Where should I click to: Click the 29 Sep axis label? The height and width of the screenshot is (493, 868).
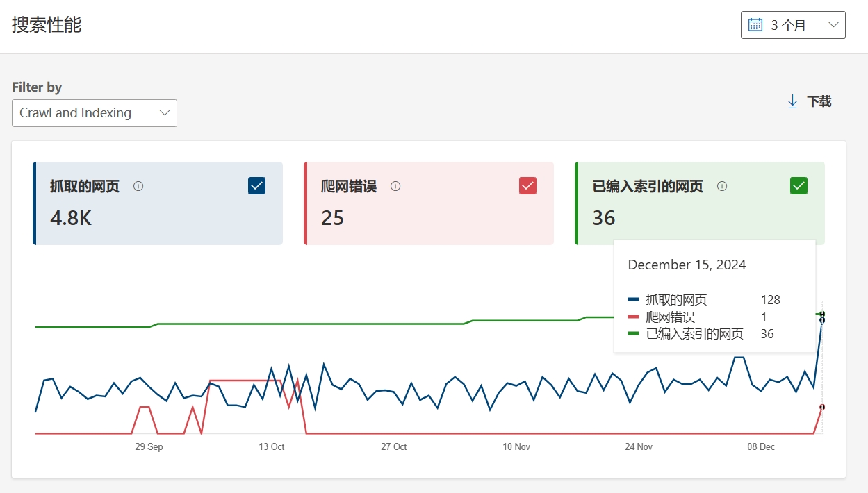click(149, 446)
